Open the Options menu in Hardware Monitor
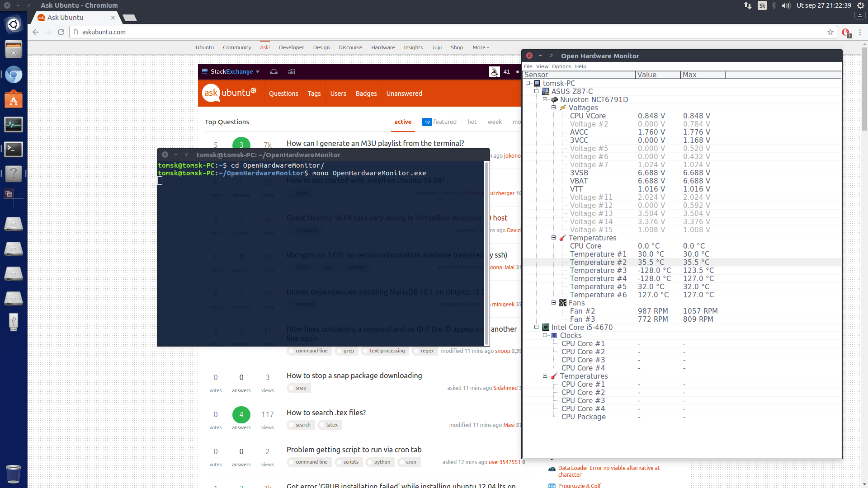 [561, 66]
